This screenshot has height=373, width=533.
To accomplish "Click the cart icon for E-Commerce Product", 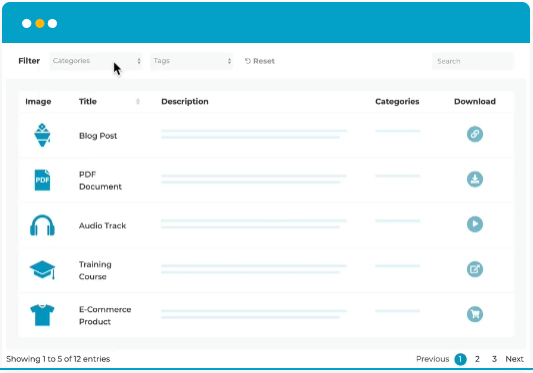I will coord(475,314).
